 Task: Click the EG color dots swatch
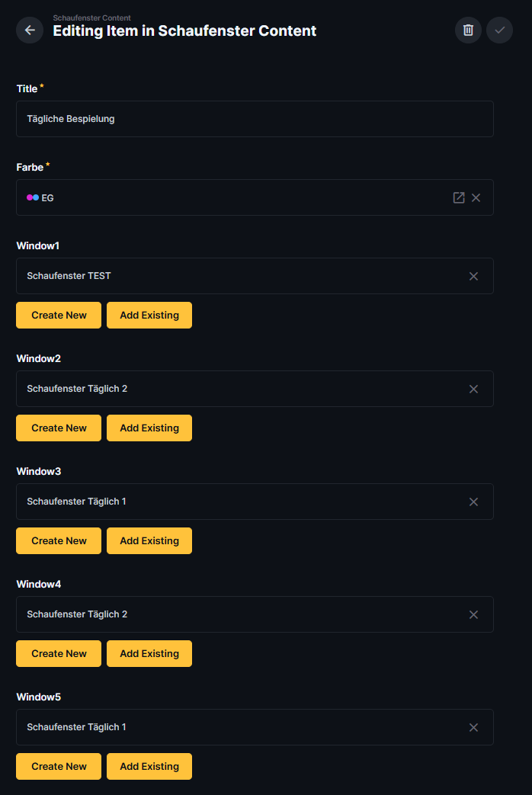pos(33,197)
